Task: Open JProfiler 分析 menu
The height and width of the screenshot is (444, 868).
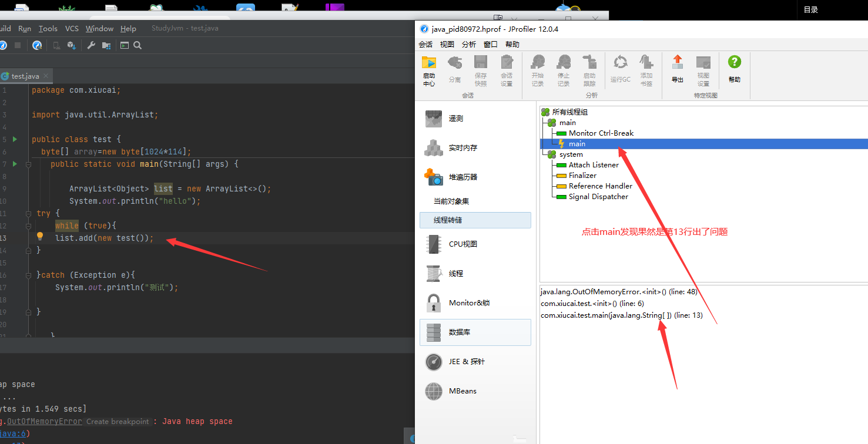Action: point(469,45)
